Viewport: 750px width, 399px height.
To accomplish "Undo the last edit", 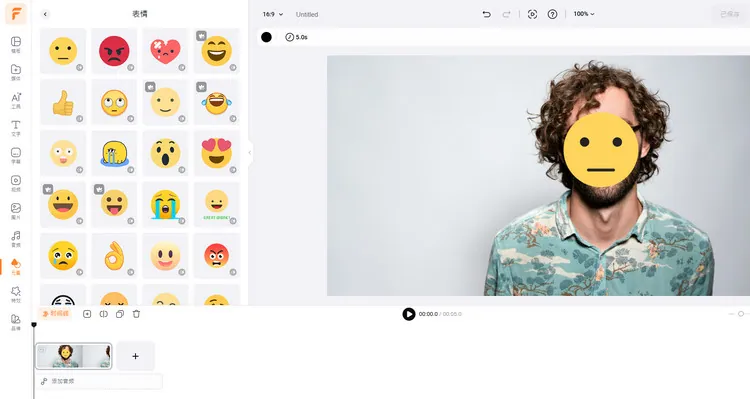I will click(486, 14).
